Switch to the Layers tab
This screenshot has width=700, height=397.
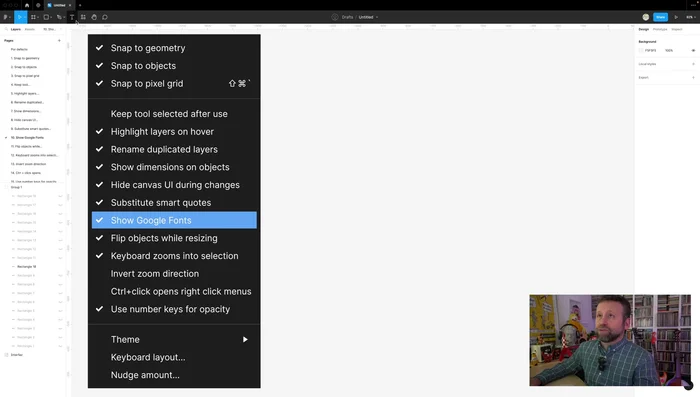tap(16, 29)
